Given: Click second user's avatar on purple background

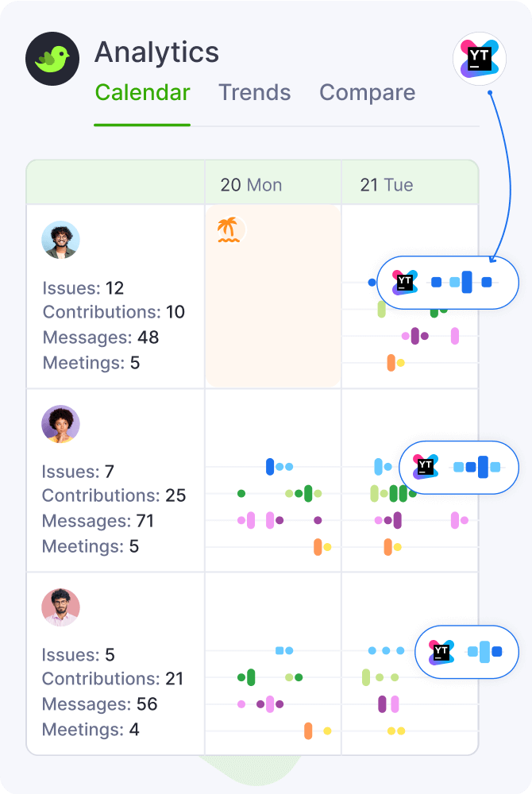Looking at the screenshot, I should pos(61,424).
